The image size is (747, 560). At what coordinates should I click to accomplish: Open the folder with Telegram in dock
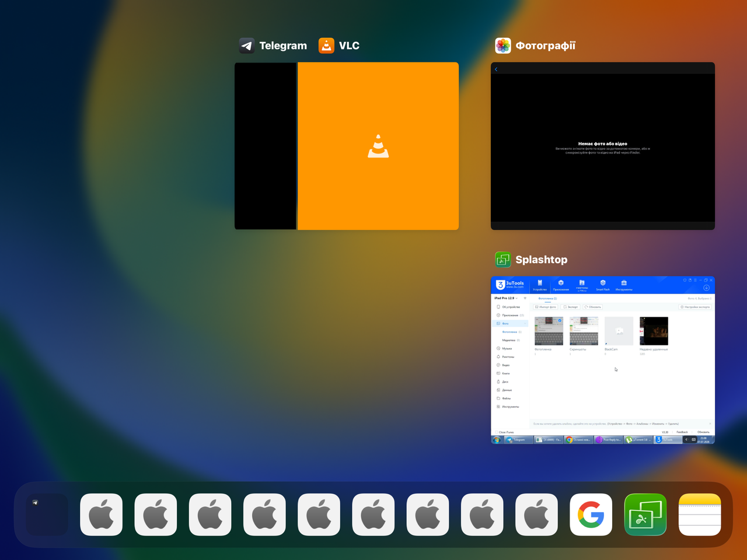47,514
